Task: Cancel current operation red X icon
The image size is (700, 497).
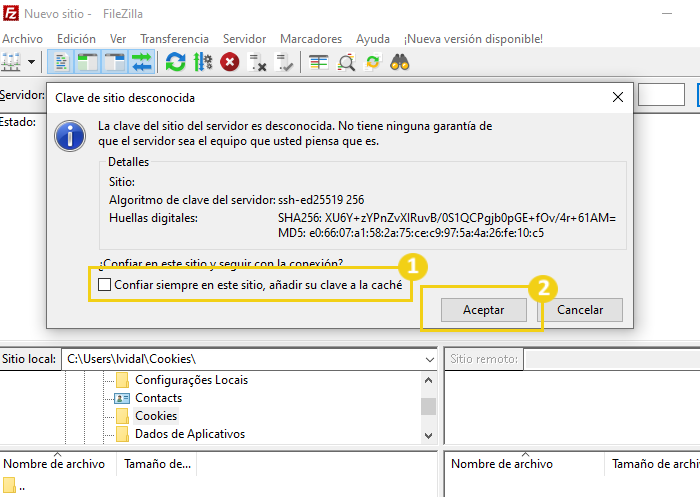Action: click(230, 62)
